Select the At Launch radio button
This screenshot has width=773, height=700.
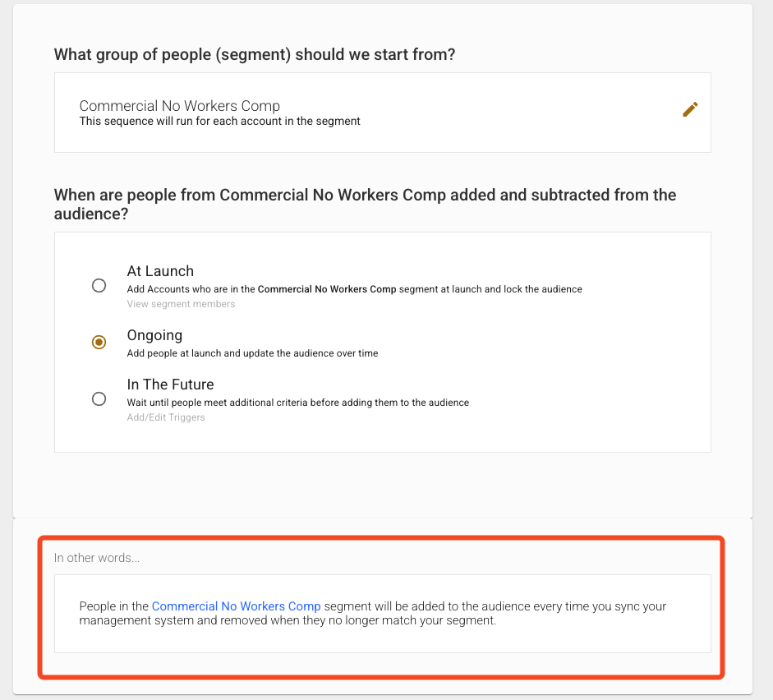point(99,286)
